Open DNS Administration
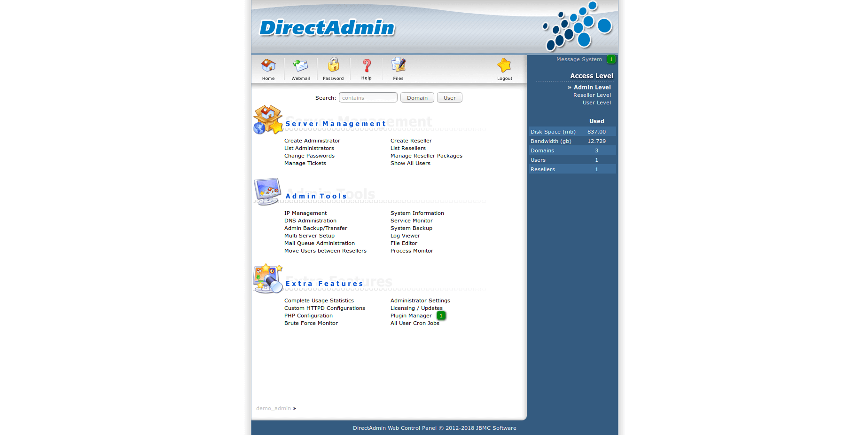868x435 pixels. coord(310,221)
